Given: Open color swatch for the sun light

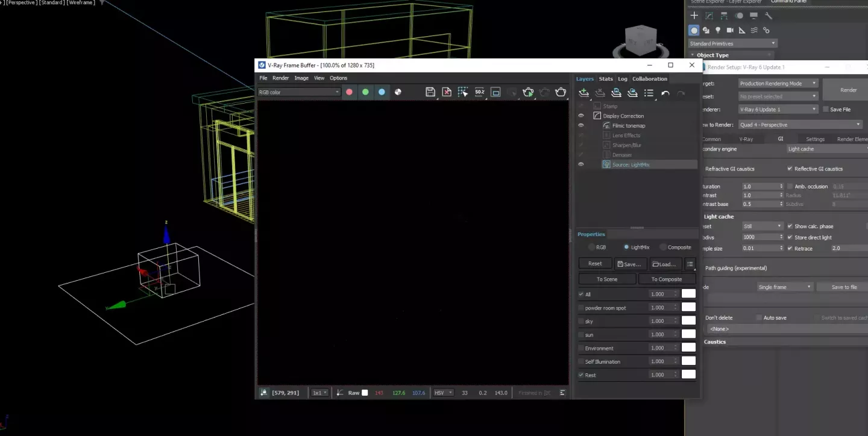Looking at the screenshot, I should [x=688, y=334].
